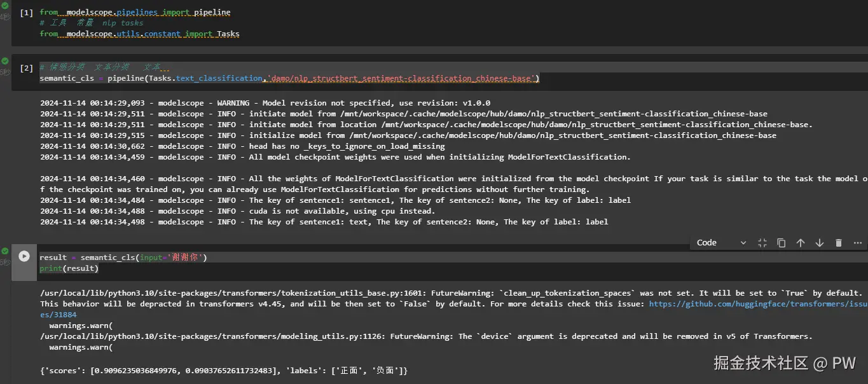Click the 'cuda is not available' log line
This screenshot has width=868, height=384.
(238, 211)
